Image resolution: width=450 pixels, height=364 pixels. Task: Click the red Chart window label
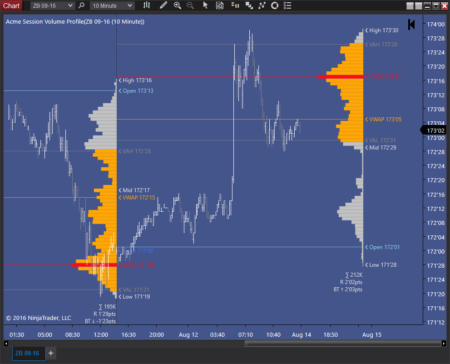(11, 5)
